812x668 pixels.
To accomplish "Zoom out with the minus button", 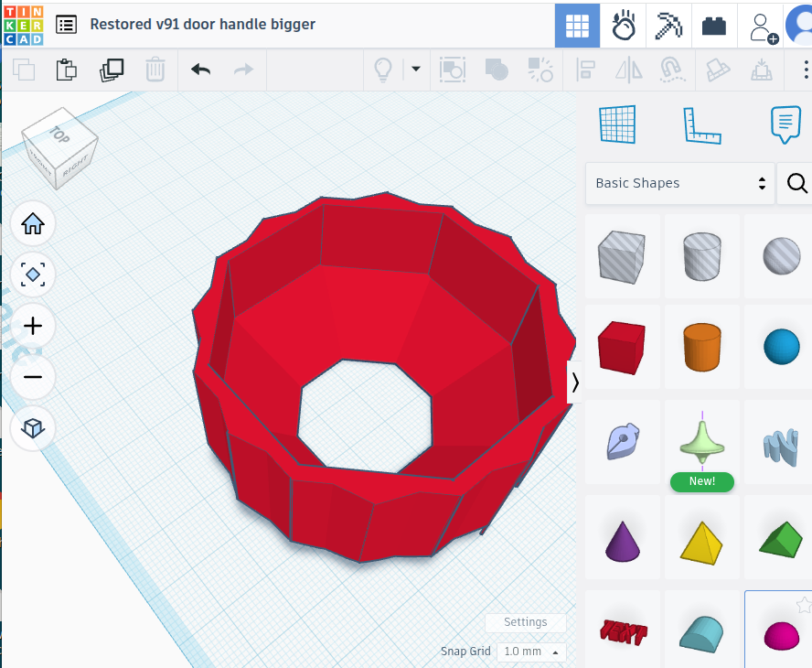I will click(x=33, y=377).
